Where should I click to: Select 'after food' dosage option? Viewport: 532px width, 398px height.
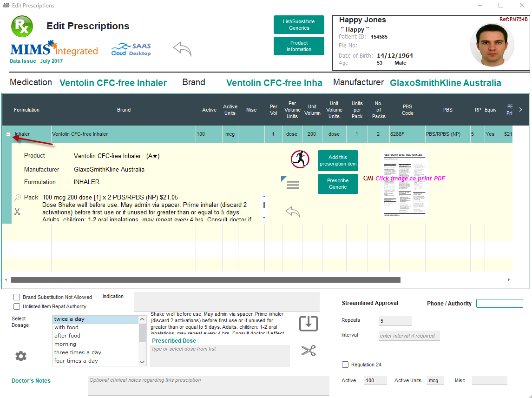[x=96, y=336]
